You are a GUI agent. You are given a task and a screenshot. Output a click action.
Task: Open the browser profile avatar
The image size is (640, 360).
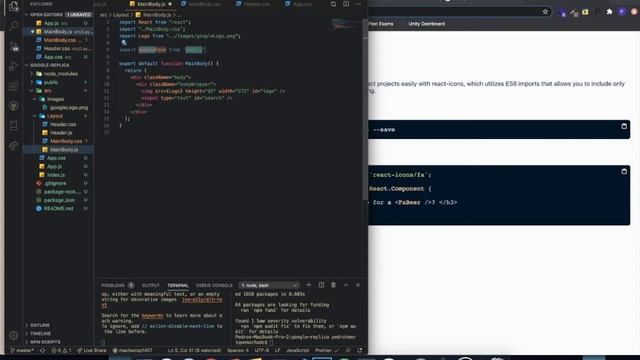622,12
